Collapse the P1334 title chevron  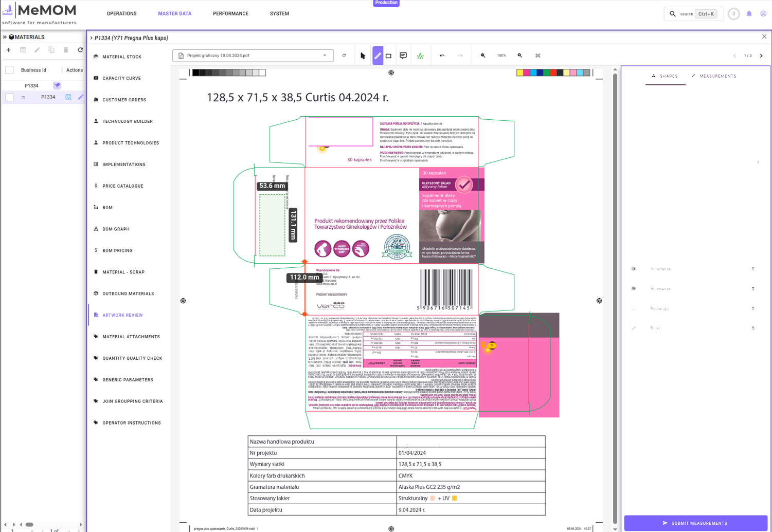(x=92, y=38)
